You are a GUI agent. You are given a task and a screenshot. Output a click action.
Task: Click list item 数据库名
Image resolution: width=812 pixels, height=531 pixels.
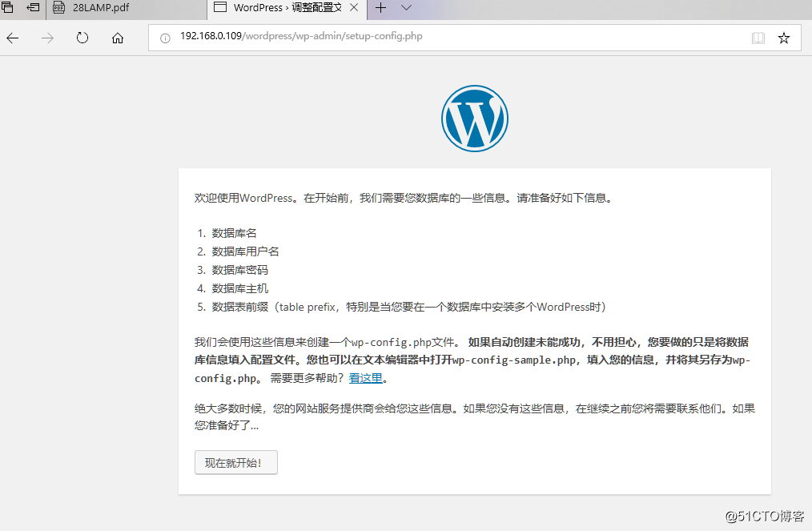click(x=234, y=233)
